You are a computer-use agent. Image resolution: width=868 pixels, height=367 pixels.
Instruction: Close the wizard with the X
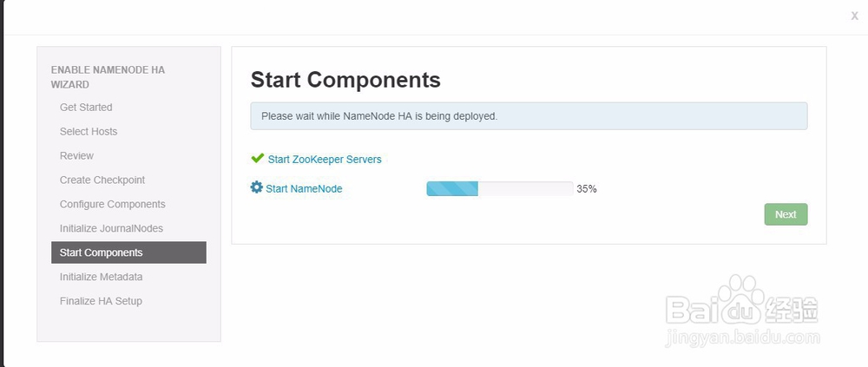tap(854, 16)
